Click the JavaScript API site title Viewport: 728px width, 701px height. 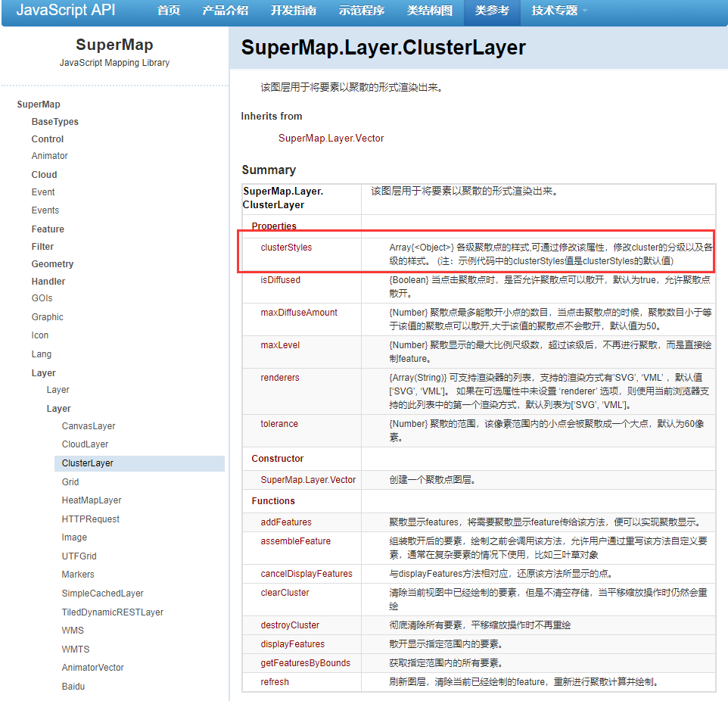tap(66, 10)
